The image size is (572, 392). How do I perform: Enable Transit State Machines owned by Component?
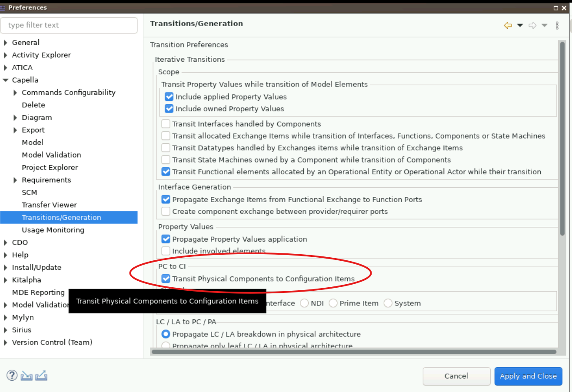[x=166, y=160]
